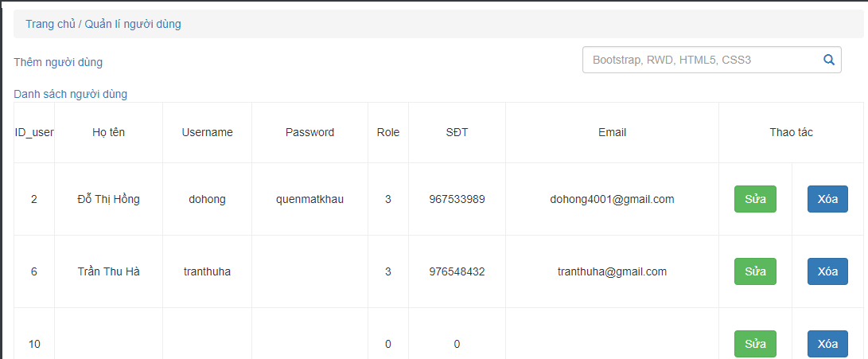Select the Email column header
This screenshot has height=359, width=868.
point(612,132)
